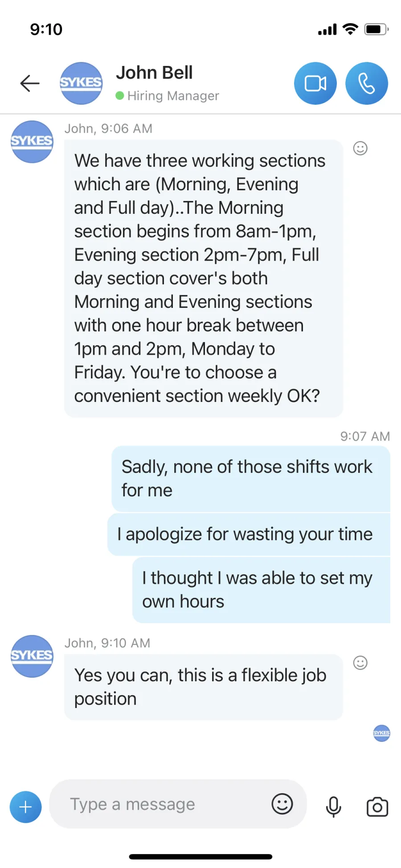Select the 'set my own hours' message bubble

pyautogui.click(x=261, y=590)
